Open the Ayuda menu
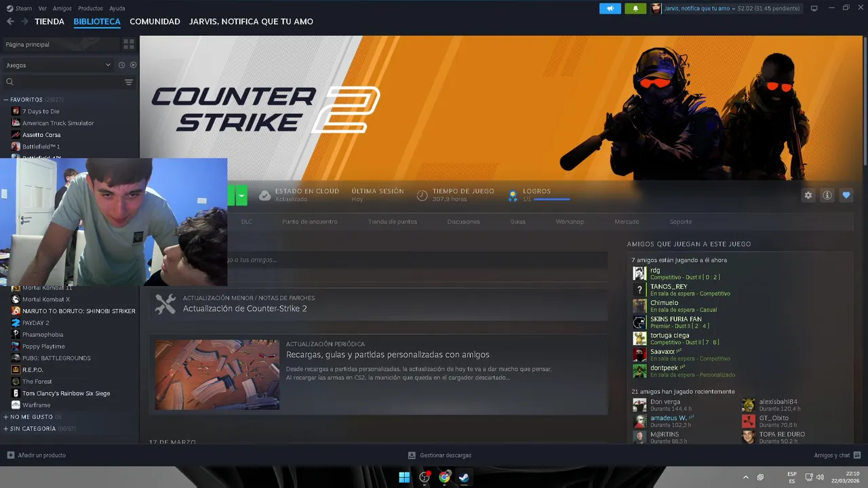The height and width of the screenshot is (488, 868). [117, 8]
